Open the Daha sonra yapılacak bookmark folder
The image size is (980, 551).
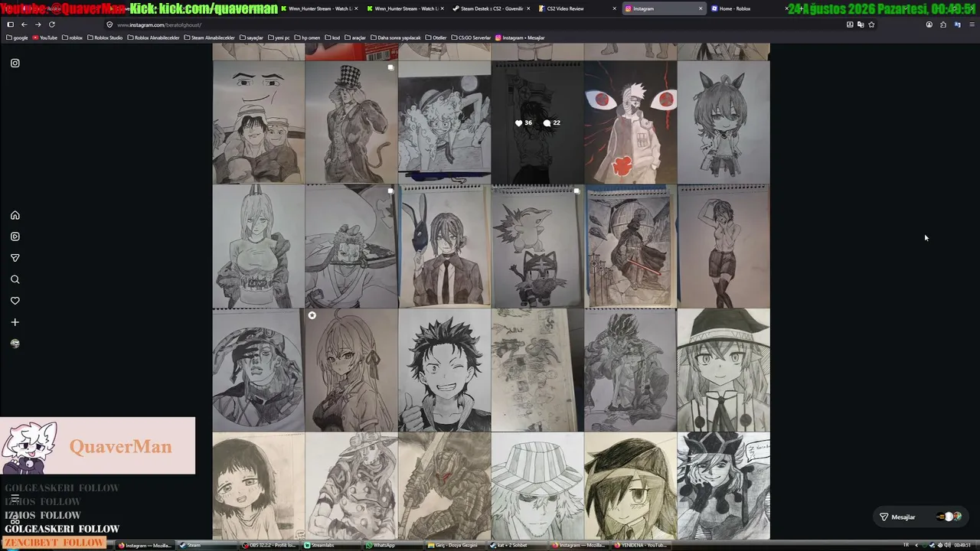(395, 37)
